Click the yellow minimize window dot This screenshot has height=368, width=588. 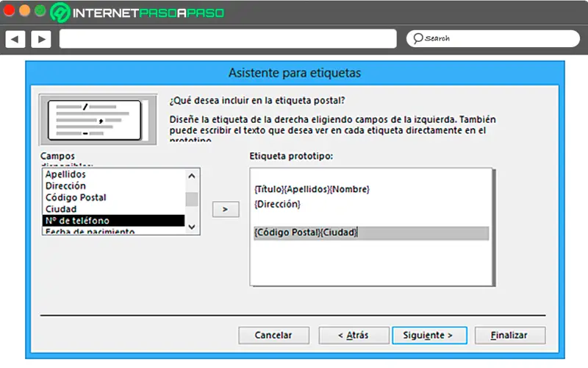click(x=25, y=11)
